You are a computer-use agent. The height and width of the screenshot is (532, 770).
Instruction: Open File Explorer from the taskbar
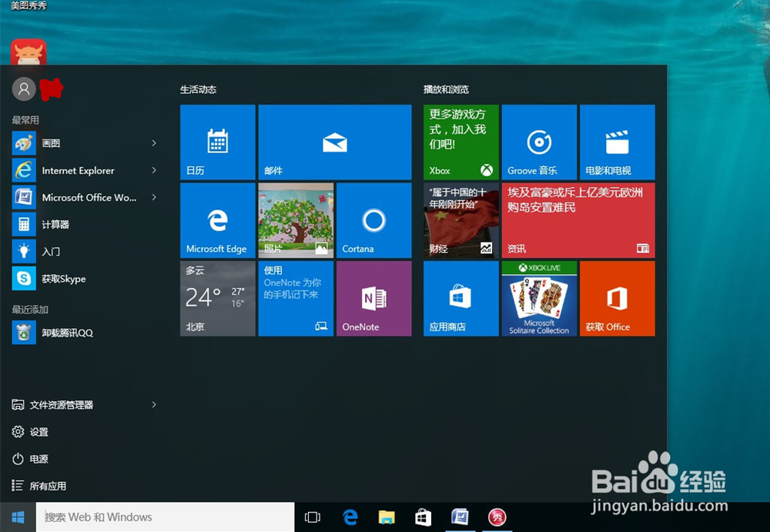coord(387,517)
